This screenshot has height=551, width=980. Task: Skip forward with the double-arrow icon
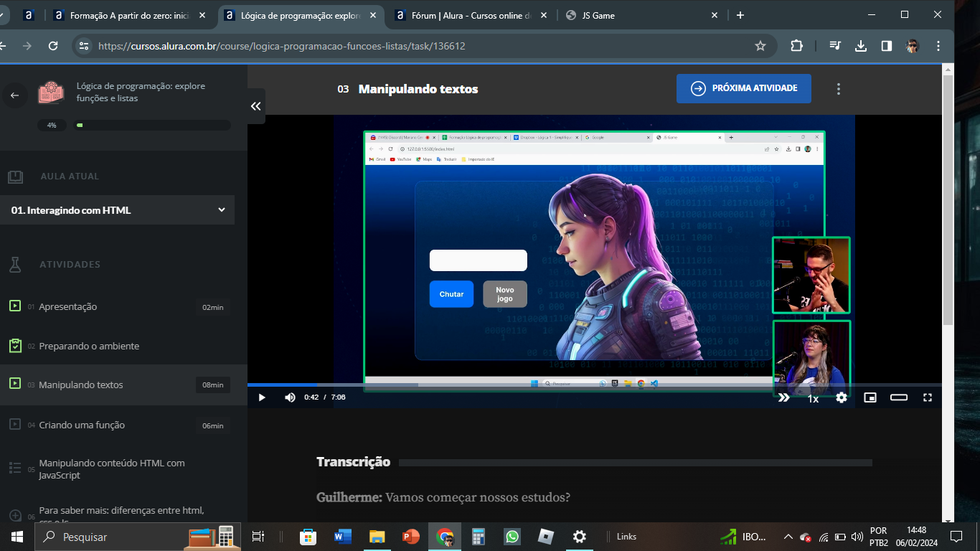(x=783, y=397)
